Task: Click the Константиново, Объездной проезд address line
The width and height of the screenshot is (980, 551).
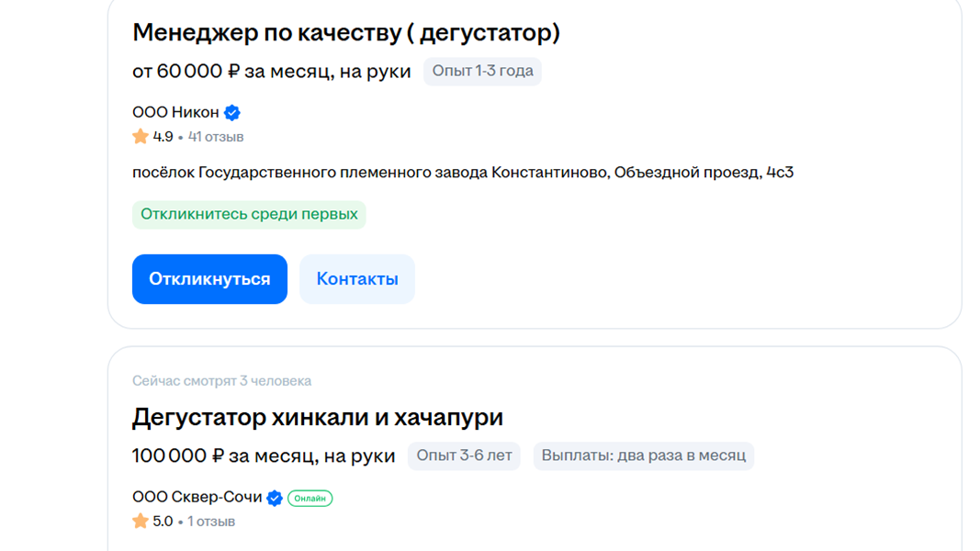Action: tap(463, 172)
